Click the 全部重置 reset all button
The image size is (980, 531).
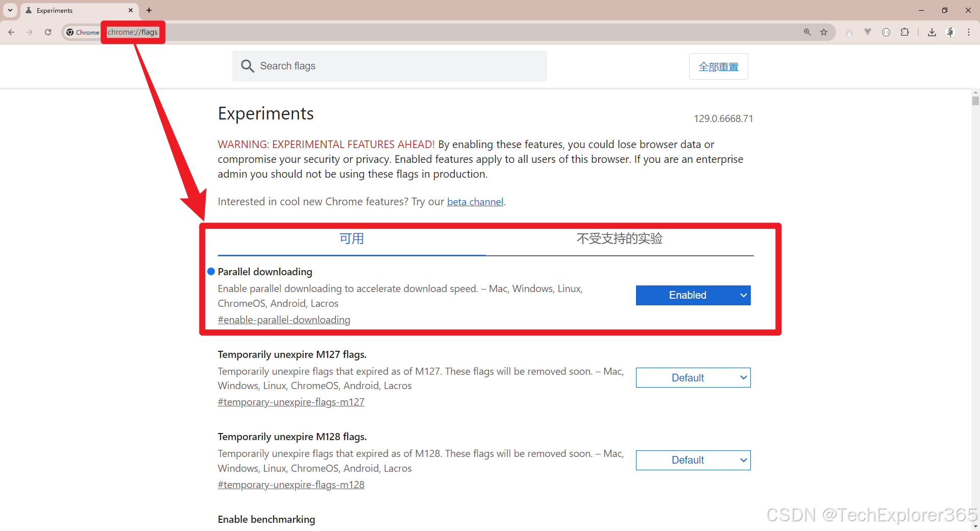click(719, 66)
